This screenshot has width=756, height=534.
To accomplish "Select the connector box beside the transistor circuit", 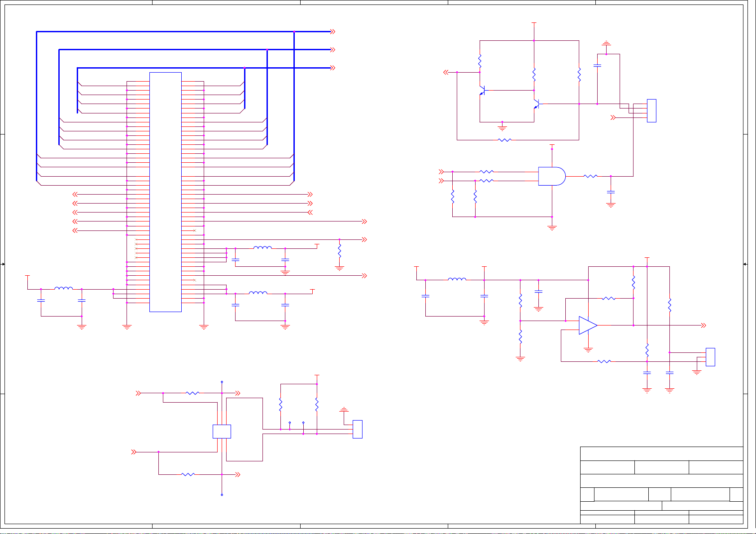I will click(x=651, y=111).
